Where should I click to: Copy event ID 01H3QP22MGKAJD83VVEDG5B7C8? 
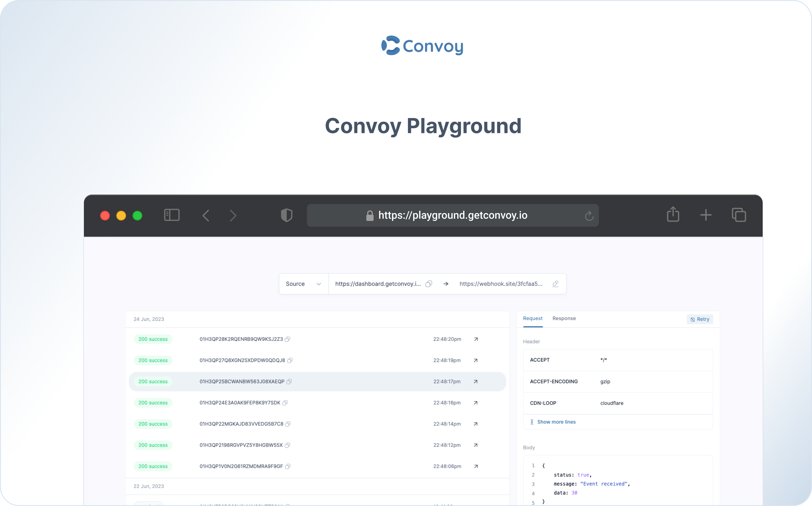(x=288, y=424)
